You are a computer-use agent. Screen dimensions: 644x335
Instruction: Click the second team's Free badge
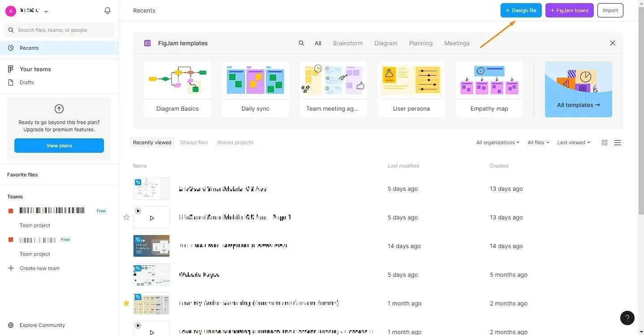coord(65,240)
